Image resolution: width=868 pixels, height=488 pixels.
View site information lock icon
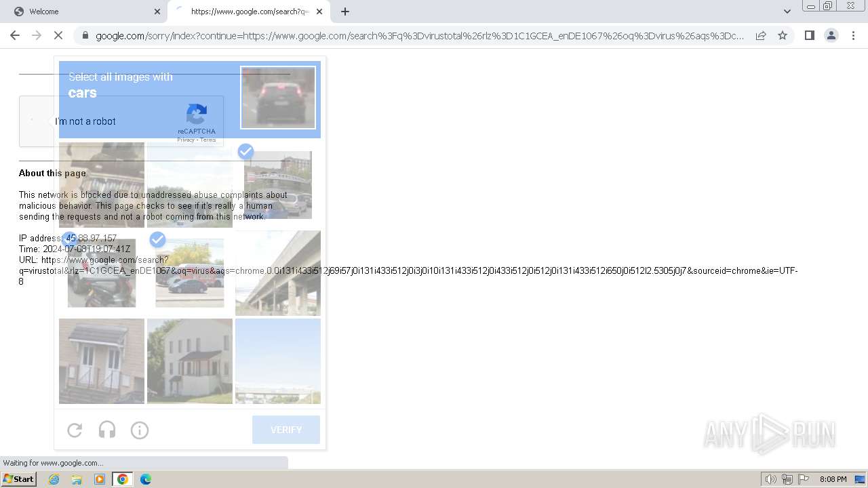[85, 36]
